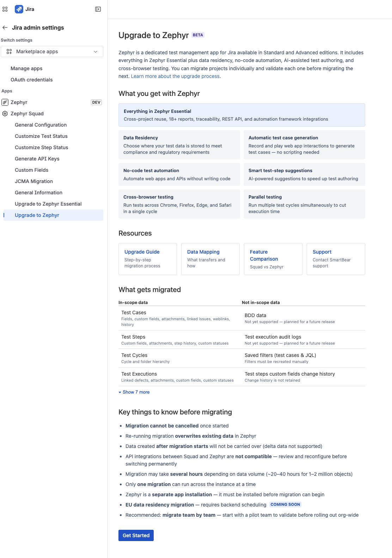Viewport: 392px width, 558px height.
Task: Open OAuth credentials page
Action: coord(32,80)
